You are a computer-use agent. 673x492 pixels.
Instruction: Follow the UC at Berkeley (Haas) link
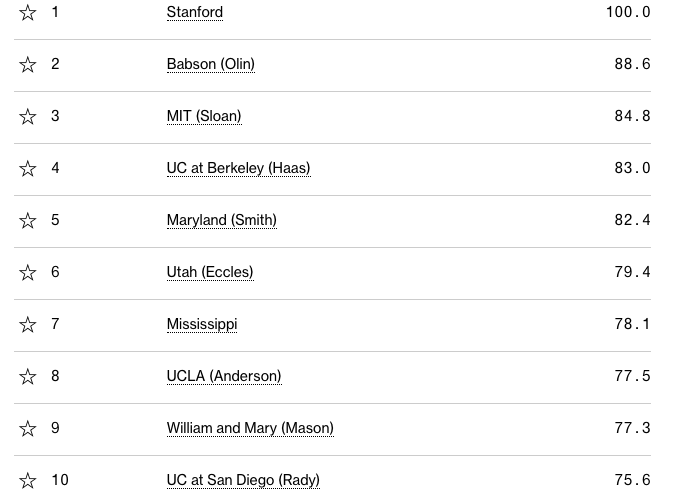(238, 169)
